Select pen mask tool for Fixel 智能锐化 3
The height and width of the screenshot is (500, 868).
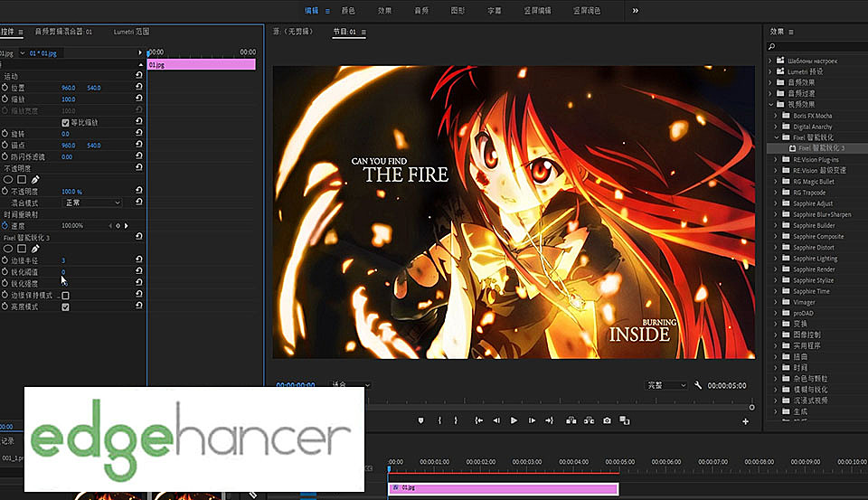(x=35, y=249)
